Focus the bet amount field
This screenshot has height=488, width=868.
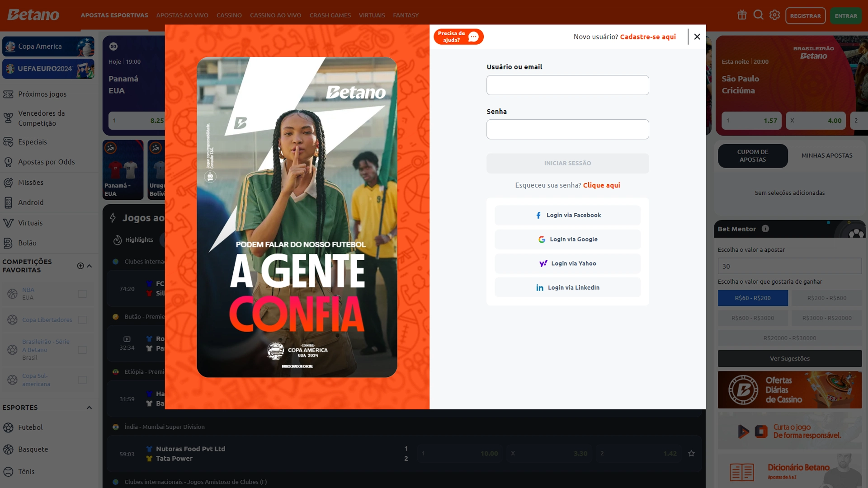pyautogui.click(x=790, y=266)
